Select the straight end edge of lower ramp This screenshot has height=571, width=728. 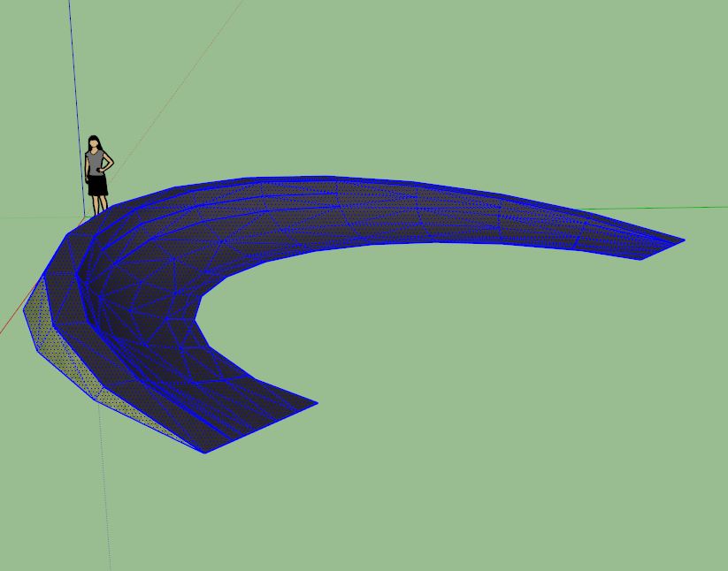261,428
